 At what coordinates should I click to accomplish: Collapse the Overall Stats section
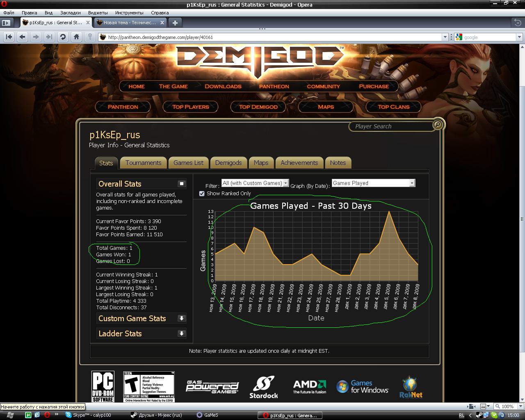click(182, 183)
